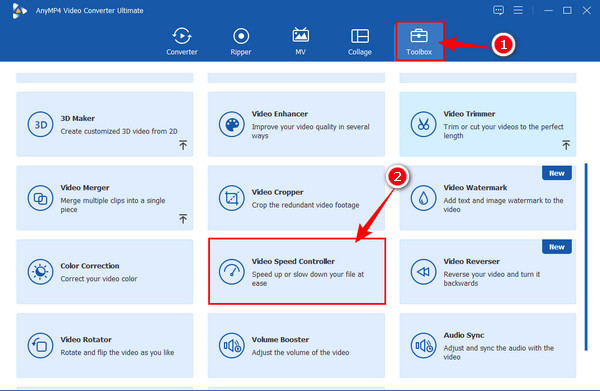Open the Converter tab
Image resolution: width=600 pixels, height=391 pixels.
click(x=182, y=41)
